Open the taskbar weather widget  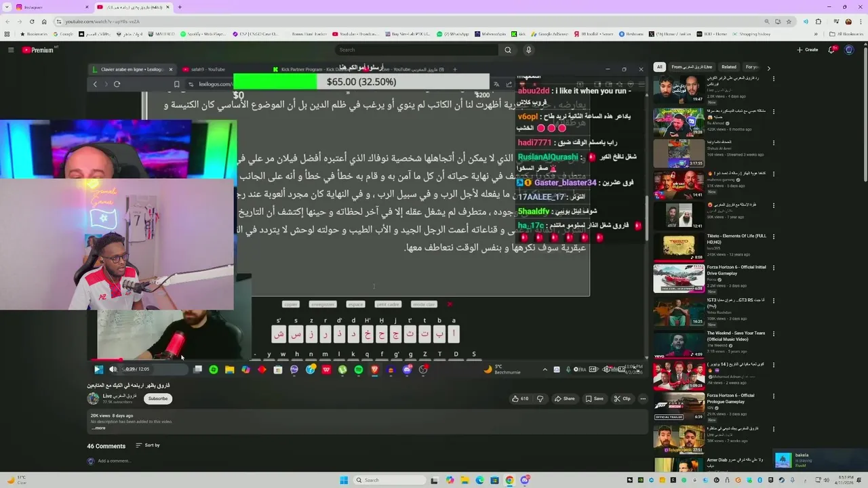point(16,481)
